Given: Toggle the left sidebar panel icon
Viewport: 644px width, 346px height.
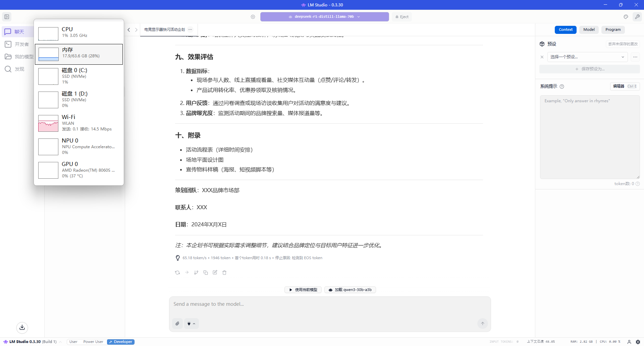Looking at the screenshot, I should click(7, 17).
